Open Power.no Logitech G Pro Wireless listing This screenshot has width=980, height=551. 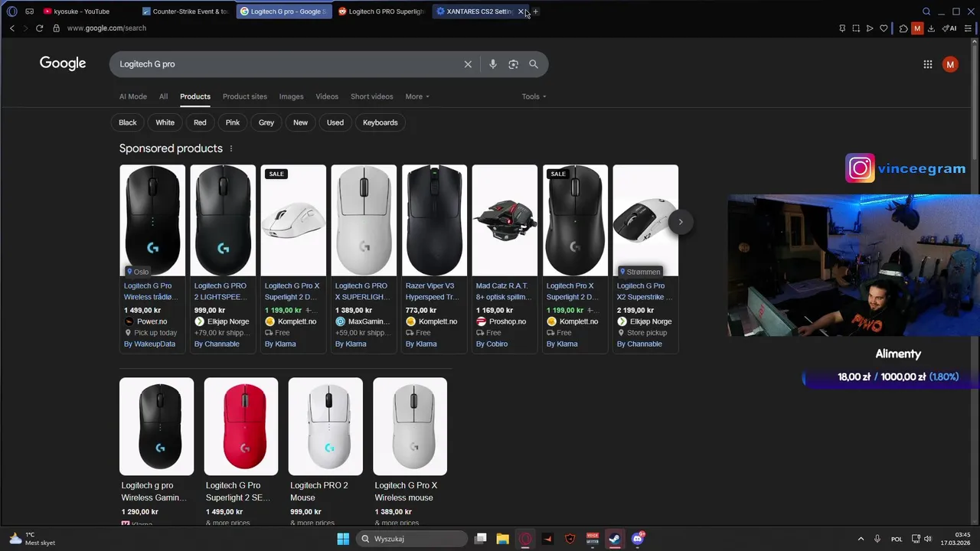(152, 259)
